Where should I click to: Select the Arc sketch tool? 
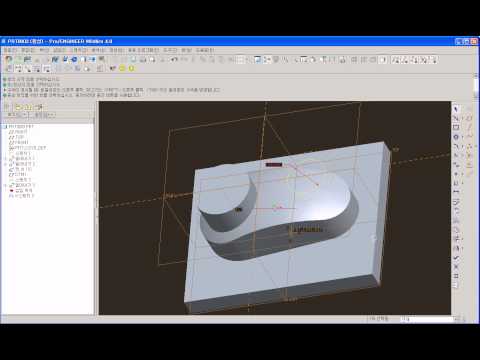pyautogui.click(x=456, y=146)
